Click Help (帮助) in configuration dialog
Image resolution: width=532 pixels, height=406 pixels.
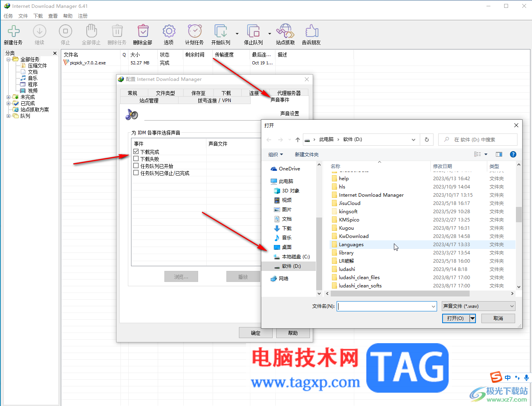293,333
